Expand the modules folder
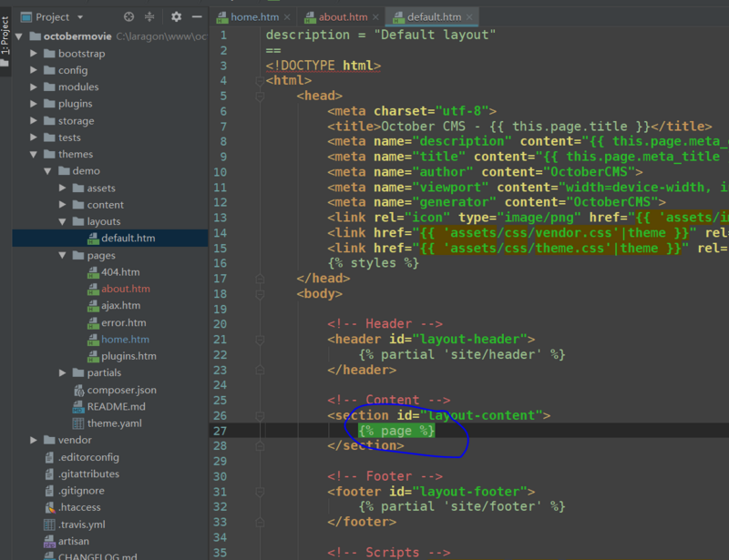Screen dimensions: 729x560 click(x=34, y=87)
